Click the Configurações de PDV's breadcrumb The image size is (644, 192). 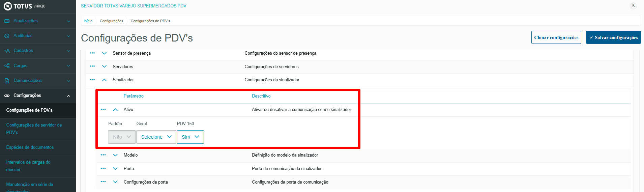150,21
